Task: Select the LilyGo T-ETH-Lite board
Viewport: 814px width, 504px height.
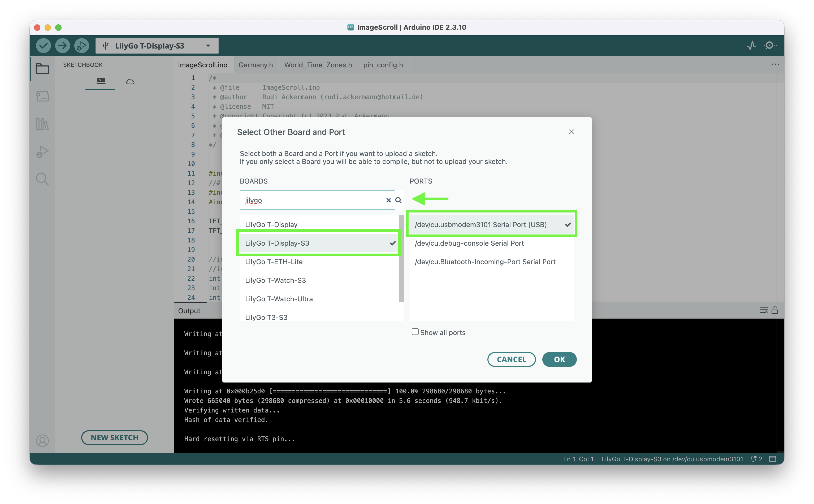Action: [x=319, y=262]
